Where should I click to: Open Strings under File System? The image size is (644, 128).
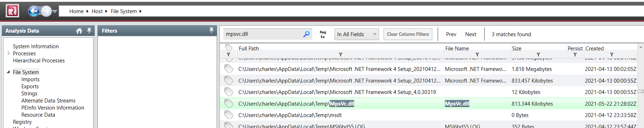(x=29, y=94)
